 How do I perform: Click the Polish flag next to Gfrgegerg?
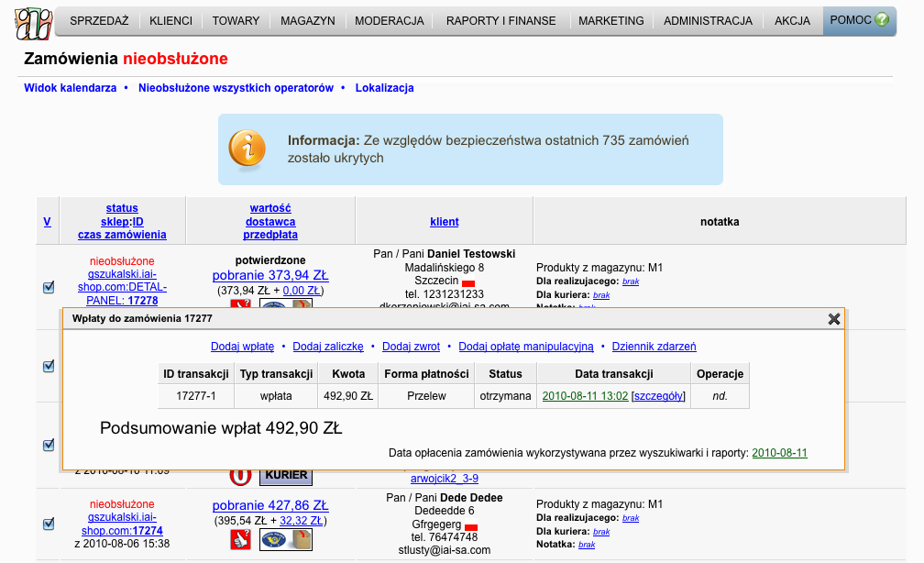tap(471, 527)
